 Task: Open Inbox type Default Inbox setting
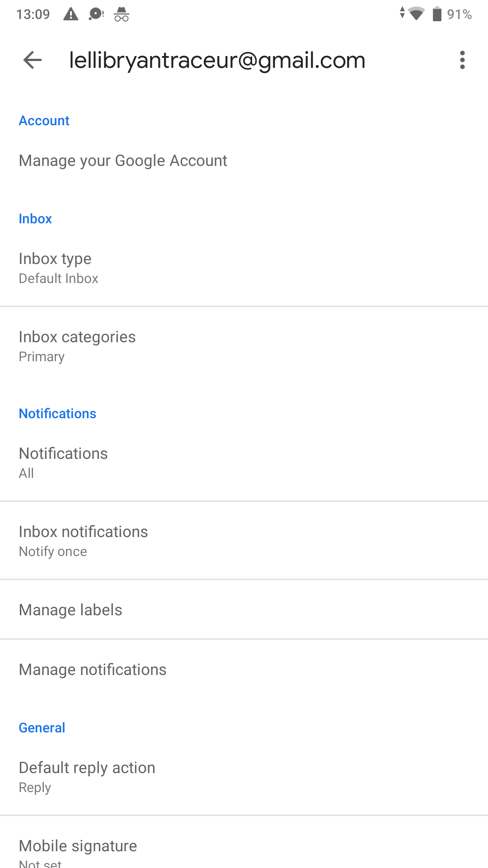pyautogui.click(x=244, y=268)
